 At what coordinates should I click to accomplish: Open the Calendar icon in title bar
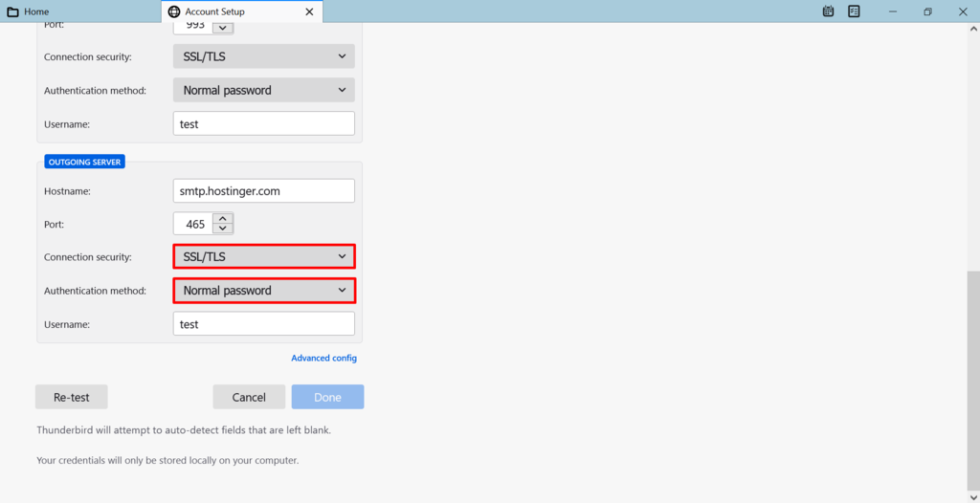(828, 11)
